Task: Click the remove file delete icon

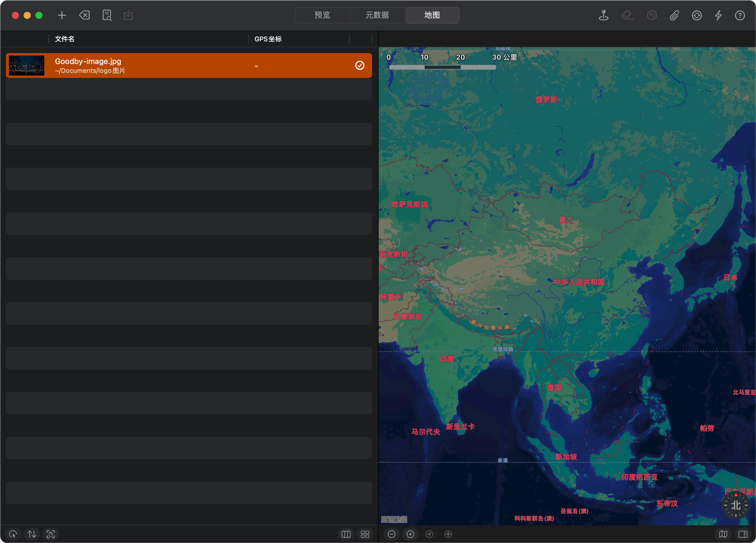Action: click(x=84, y=15)
